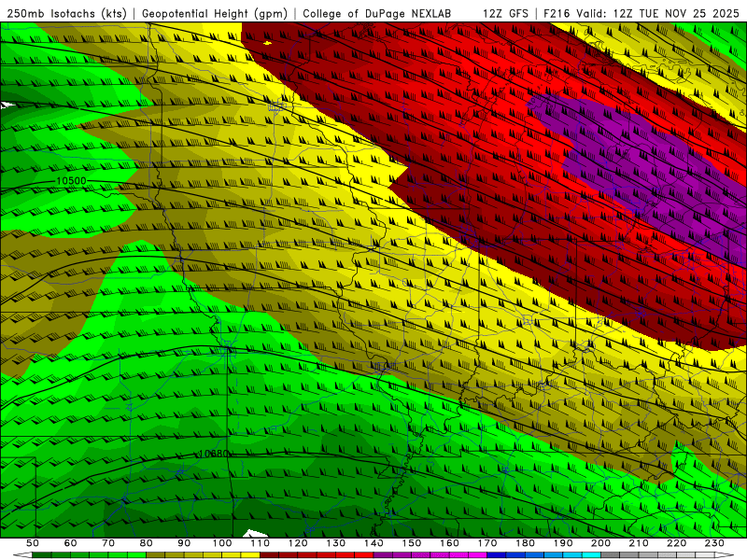Viewport: 747px width, 560px height.
Task: Click the 110 value on the color scale
Action: point(260,543)
